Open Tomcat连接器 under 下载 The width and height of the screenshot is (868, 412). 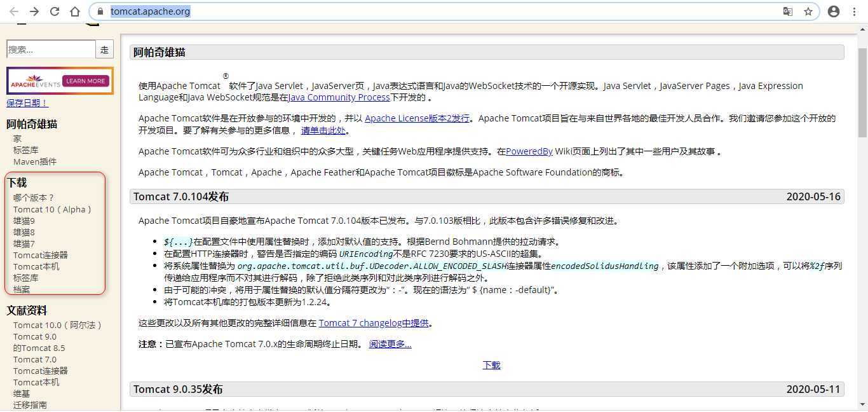(x=41, y=255)
